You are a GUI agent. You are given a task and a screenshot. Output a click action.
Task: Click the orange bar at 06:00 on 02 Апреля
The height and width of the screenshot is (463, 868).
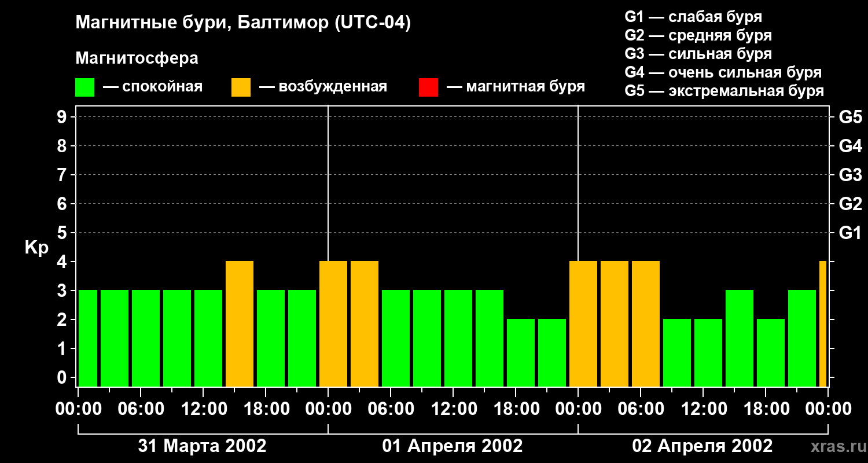click(646, 324)
